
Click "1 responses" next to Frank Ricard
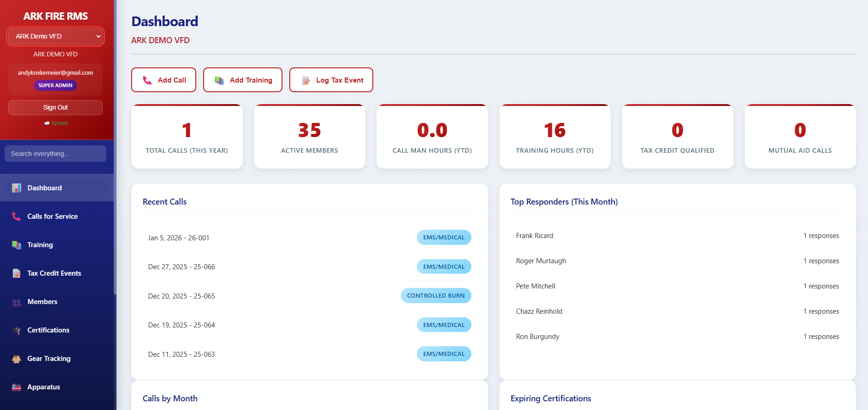tap(821, 236)
